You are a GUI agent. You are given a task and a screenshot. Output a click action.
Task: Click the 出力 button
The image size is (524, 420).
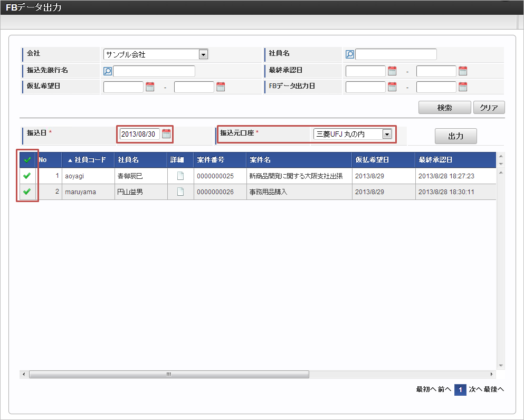click(x=455, y=136)
